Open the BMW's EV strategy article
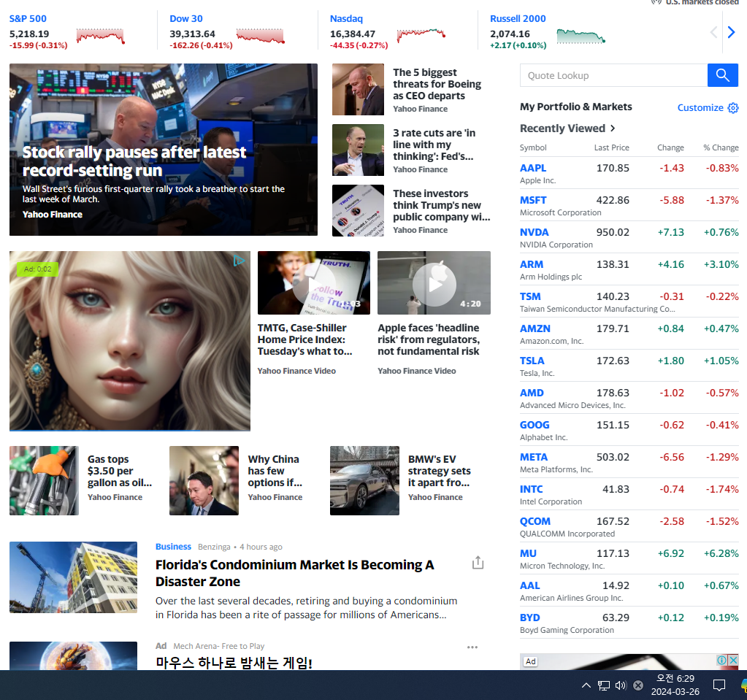This screenshot has width=747, height=700. [440, 471]
